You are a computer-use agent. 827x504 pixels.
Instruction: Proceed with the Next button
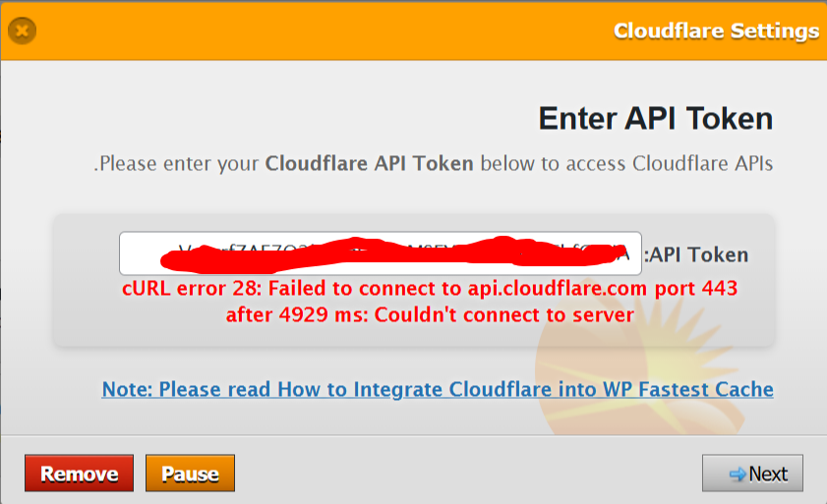click(752, 474)
